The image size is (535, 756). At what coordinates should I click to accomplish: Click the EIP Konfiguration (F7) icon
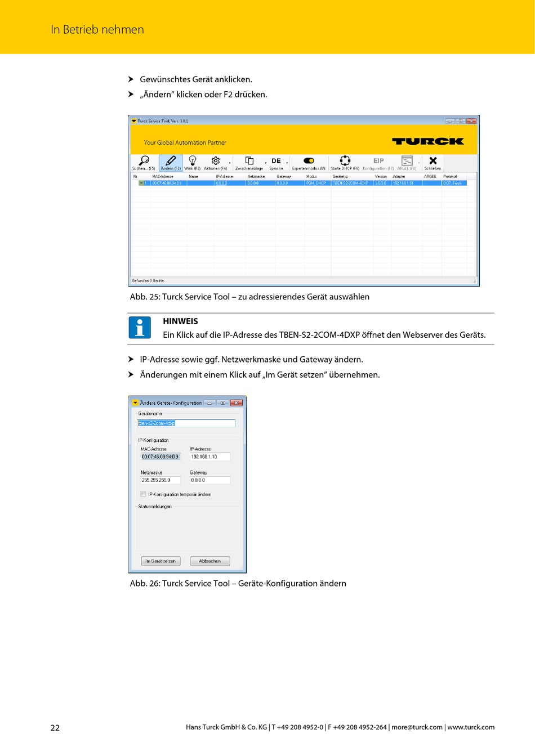(x=378, y=161)
